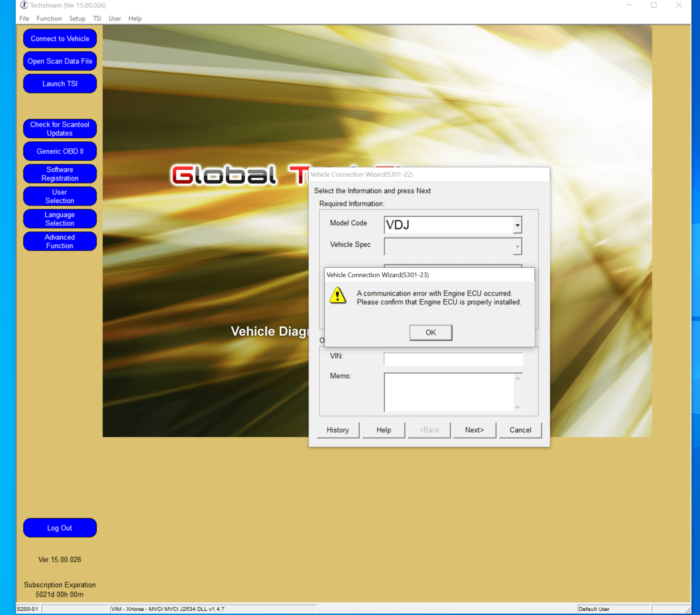Minimize the Techstream window
This screenshot has width=700, height=615.
(x=629, y=5)
